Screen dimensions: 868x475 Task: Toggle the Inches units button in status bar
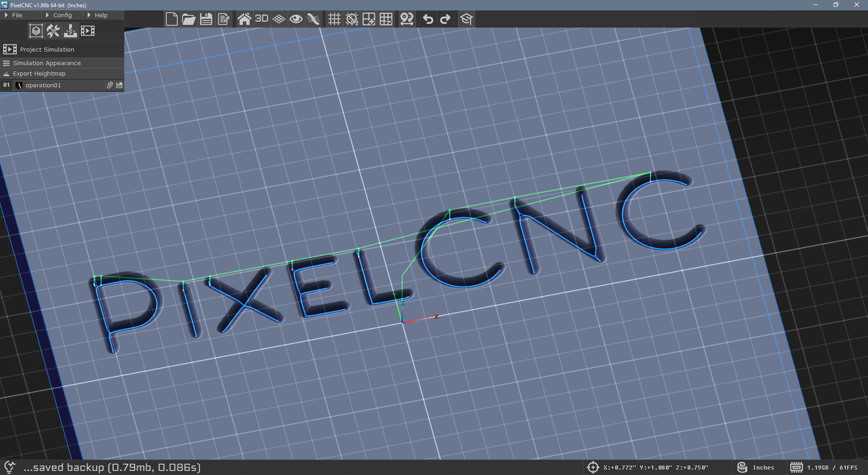(756, 467)
